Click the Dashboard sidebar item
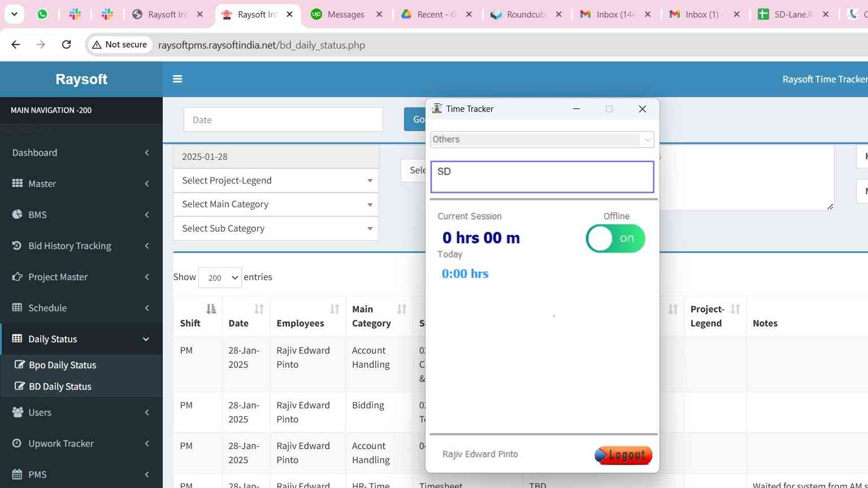This screenshot has height=488, width=868. (35, 152)
